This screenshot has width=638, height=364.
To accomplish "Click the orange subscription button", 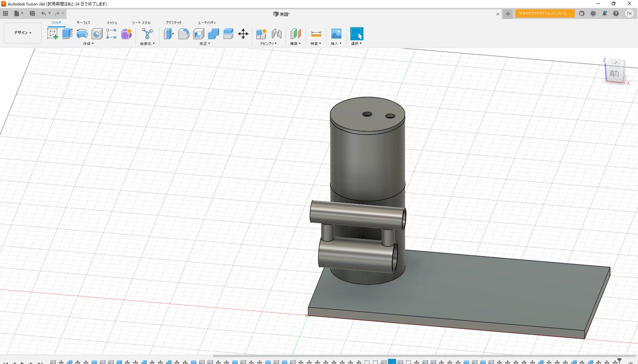I will tap(545, 13).
